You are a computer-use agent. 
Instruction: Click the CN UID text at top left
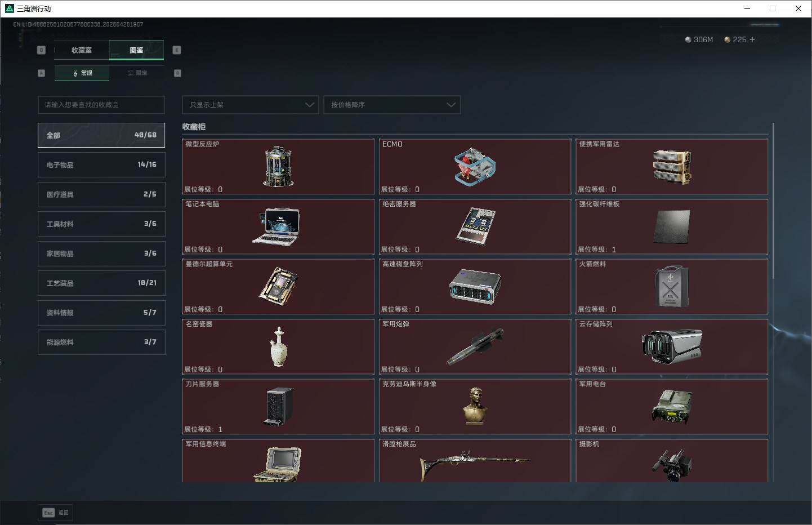(x=78, y=24)
